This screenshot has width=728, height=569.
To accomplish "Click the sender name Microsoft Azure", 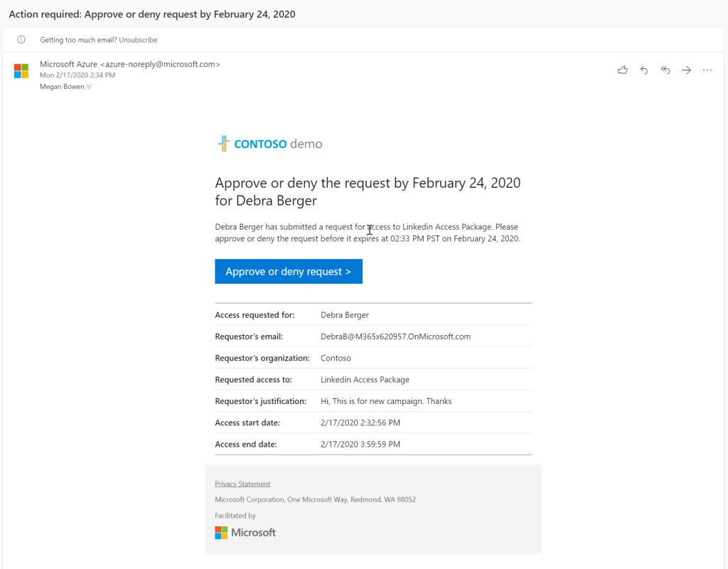I will 68,64.
